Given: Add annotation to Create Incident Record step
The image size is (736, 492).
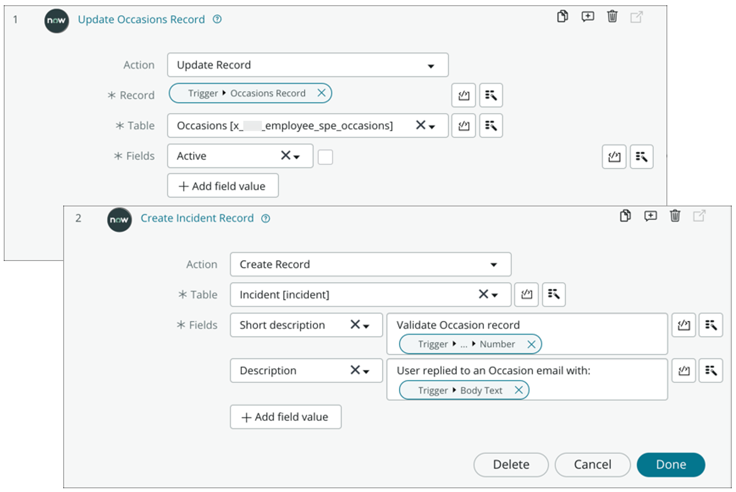Looking at the screenshot, I should pyautogui.click(x=650, y=216).
